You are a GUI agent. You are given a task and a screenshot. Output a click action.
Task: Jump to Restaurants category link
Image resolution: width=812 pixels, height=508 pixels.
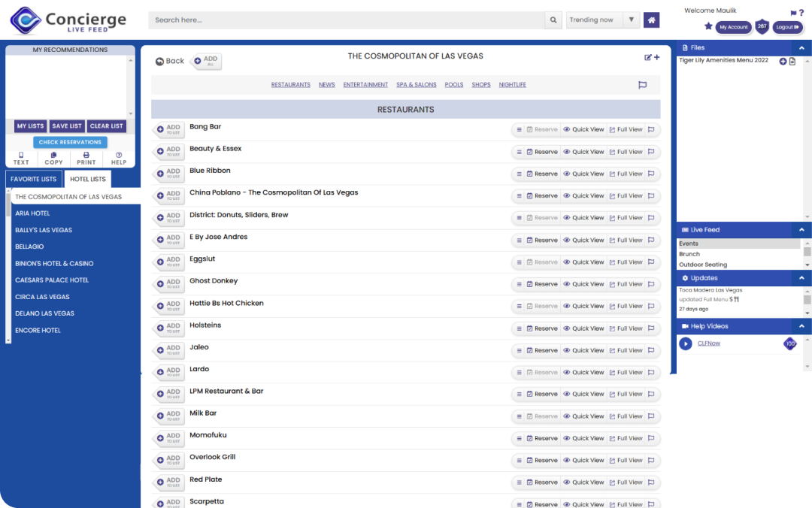290,85
